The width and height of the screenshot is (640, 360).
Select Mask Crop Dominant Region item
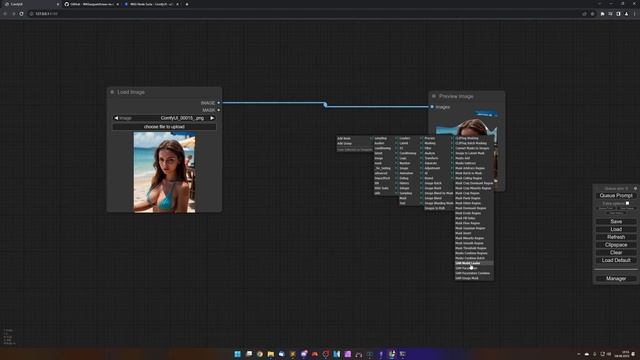pos(474,183)
